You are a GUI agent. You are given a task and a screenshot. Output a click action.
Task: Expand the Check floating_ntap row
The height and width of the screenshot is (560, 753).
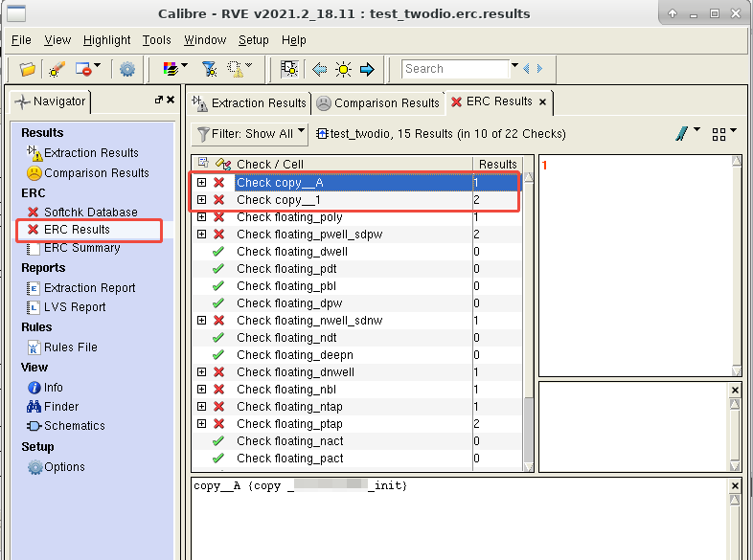point(202,407)
